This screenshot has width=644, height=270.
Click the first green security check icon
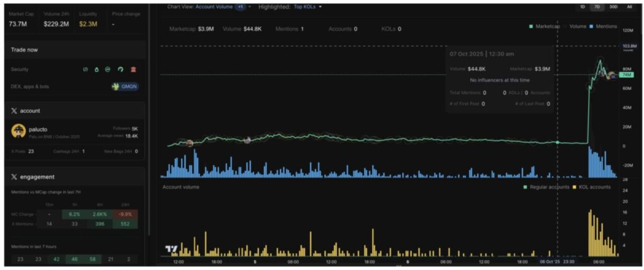(85, 70)
